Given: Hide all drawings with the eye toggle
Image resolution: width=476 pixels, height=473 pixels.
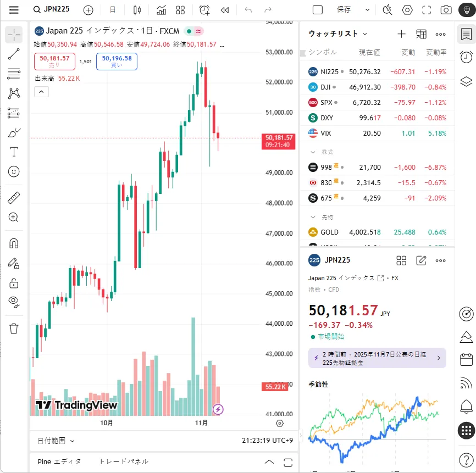Looking at the screenshot, I should click(14, 302).
